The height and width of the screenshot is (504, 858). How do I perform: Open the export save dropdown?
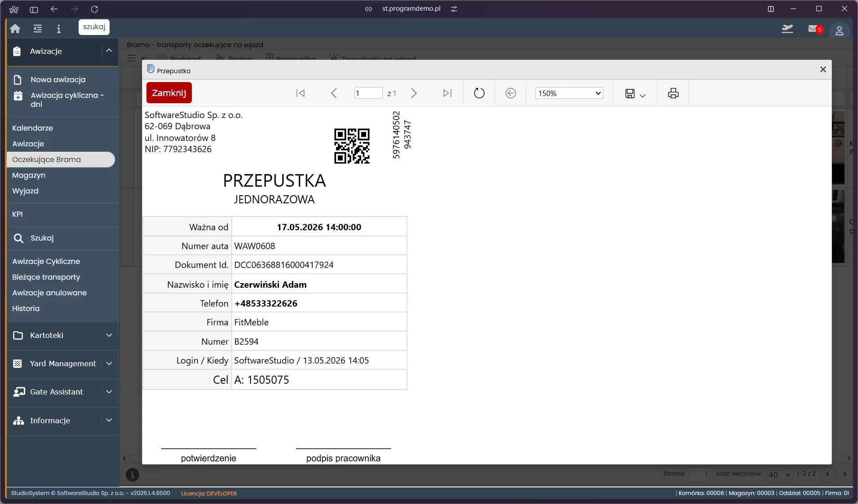coord(635,93)
